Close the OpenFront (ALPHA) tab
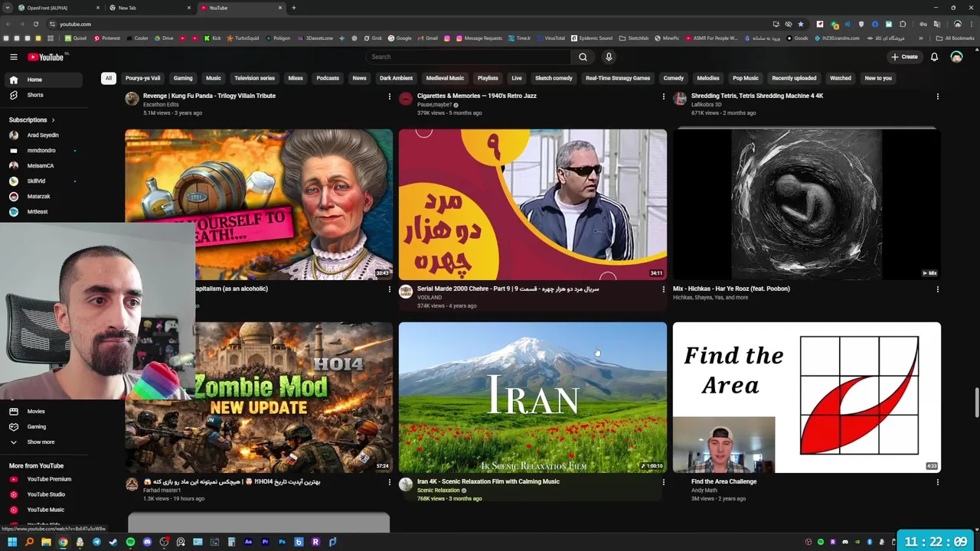 98,8
